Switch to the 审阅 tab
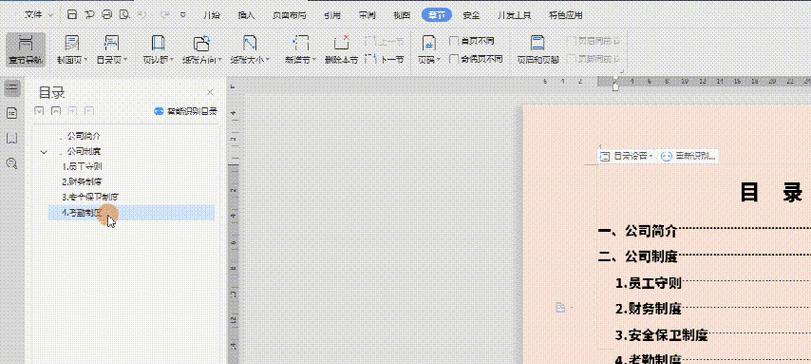Screen dimensions: 811x364 coord(367,15)
